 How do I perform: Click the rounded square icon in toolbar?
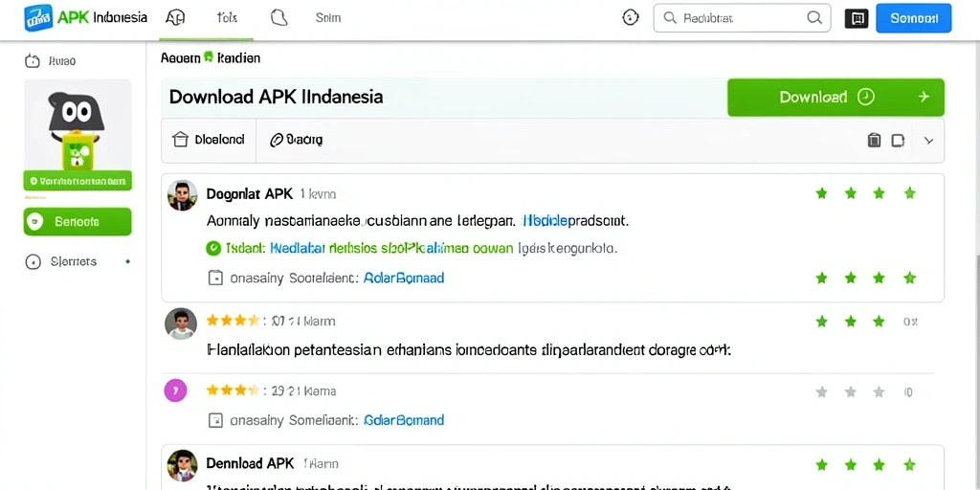(x=898, y=140)
